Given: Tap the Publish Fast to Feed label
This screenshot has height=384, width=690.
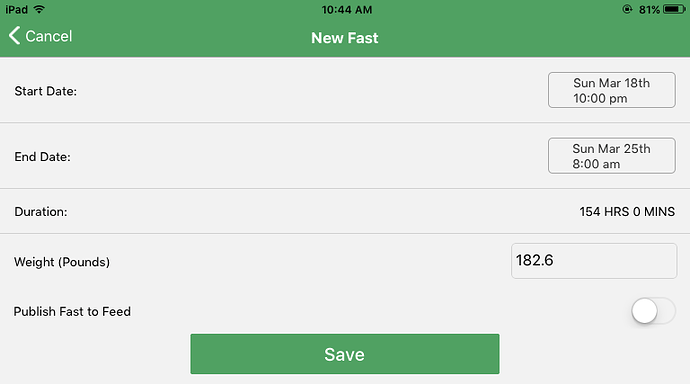Looking at the screenshot, I should pos(72,311).
